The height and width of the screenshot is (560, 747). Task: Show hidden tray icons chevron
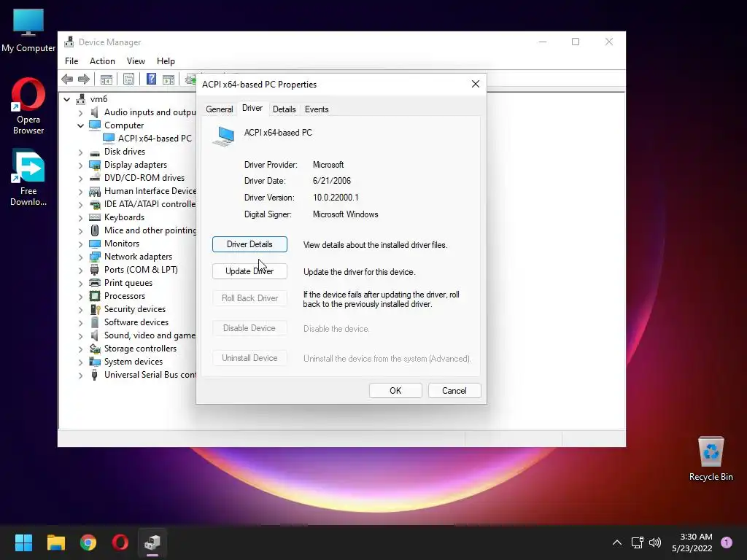(617, 542)
